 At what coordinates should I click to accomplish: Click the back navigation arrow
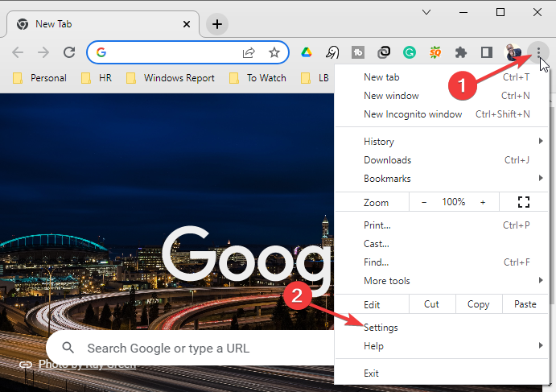click(x=18, y=53)
